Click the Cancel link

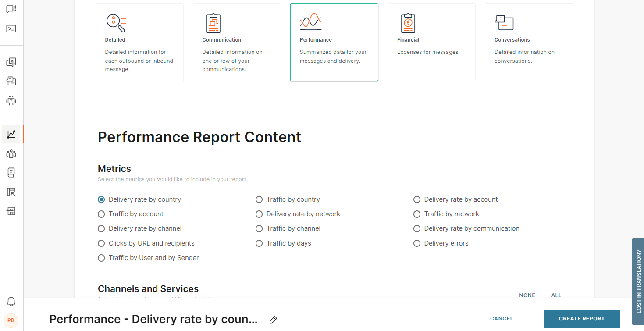502,319
